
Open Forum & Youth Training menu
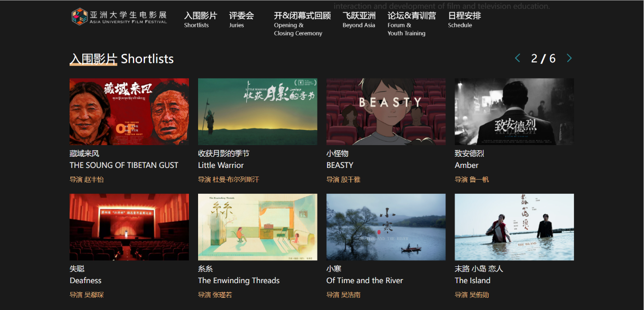click(x=411, y=24)
